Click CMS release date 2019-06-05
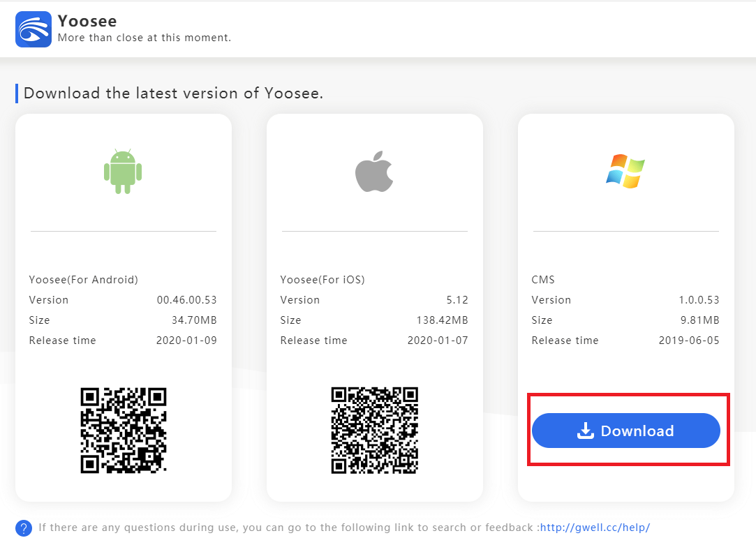Screen dimensions: 756x538 (x=689, y=341)
